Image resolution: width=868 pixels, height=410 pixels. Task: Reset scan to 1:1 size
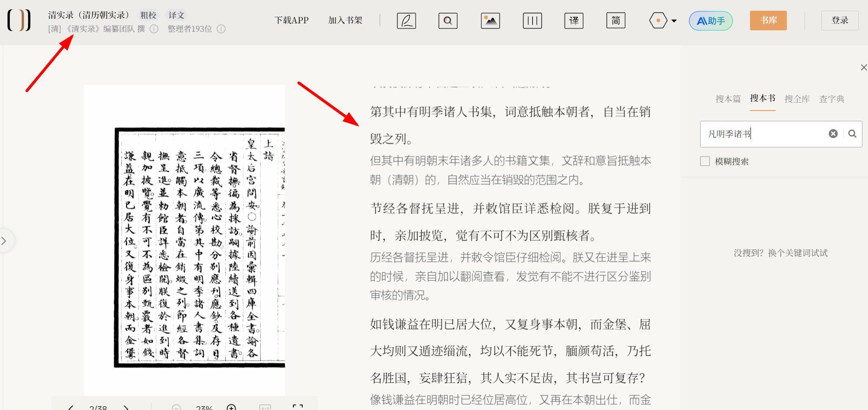coord(265,407)
